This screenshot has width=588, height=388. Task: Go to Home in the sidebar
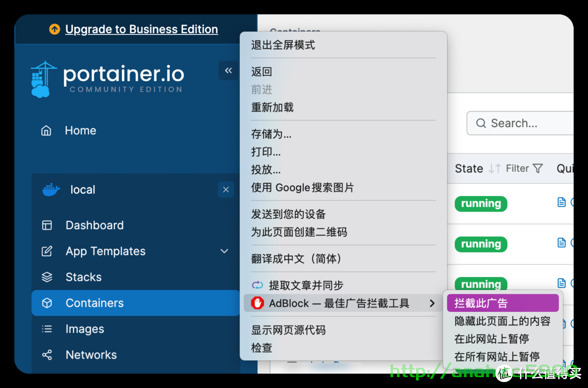pos(80,131)
